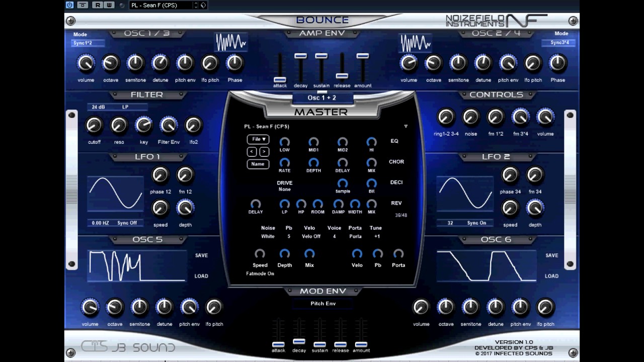Click the Tune value +1
This screenshot has height=362, width=644.
[377, 236]
